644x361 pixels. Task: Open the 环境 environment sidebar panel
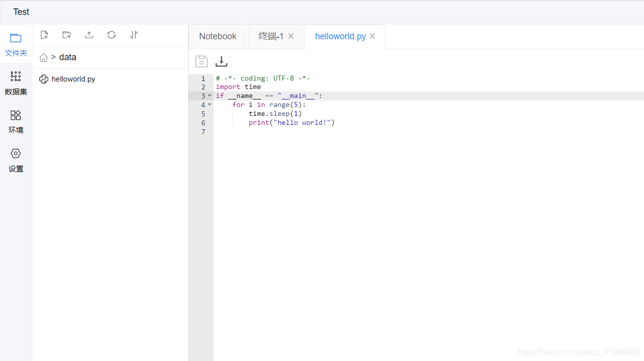coord(16,122)
